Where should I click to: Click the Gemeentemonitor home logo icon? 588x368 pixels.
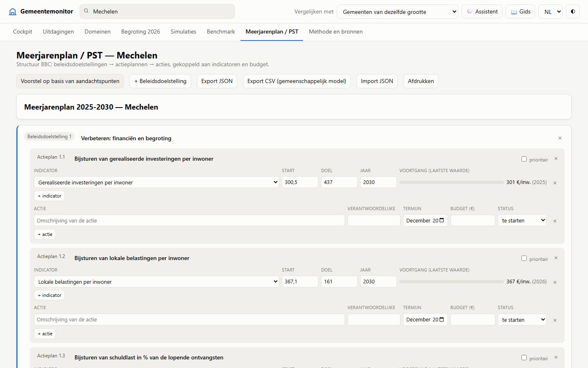[13, 11]
